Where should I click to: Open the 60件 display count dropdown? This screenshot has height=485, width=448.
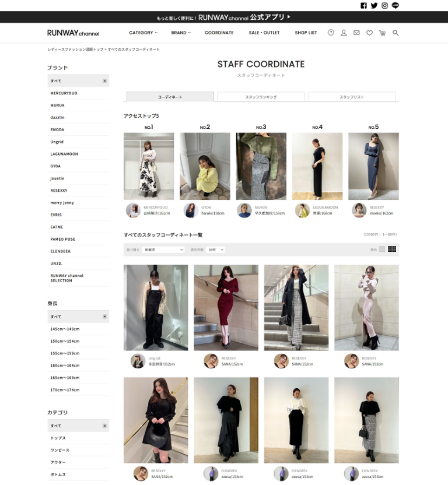pos(216,249)
